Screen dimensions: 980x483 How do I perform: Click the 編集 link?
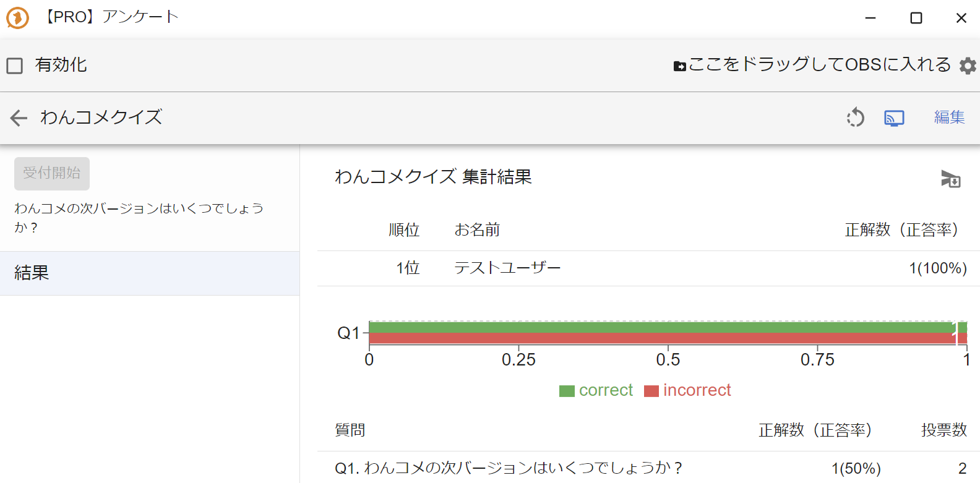(949, 118)
